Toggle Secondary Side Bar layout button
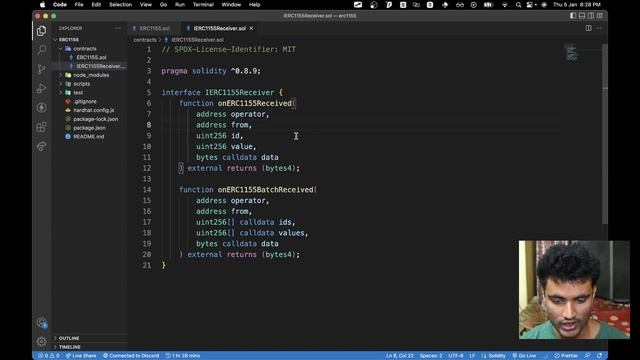640x360 pixels. pos(591,16)
